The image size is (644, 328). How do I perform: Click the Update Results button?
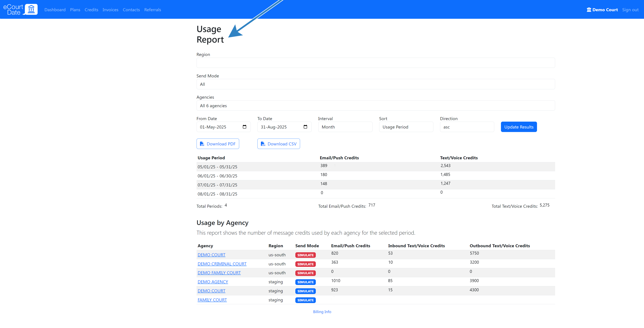click(519, 127)
